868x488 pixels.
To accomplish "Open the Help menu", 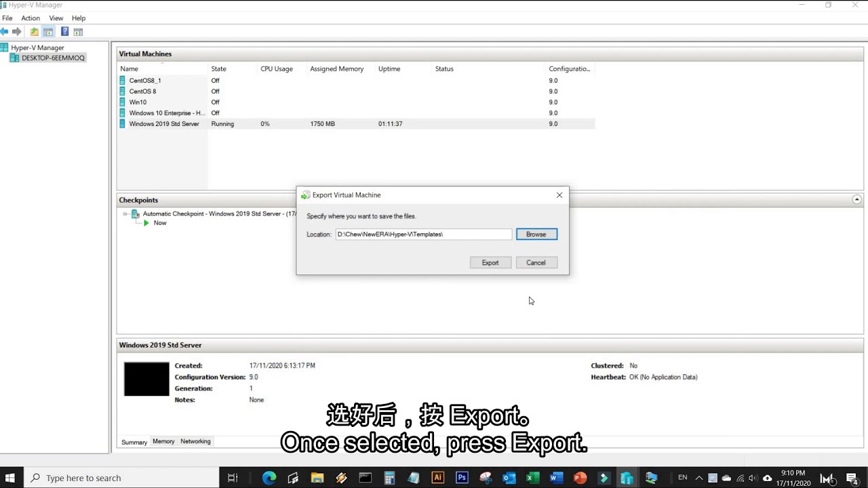I will point(79,18).
